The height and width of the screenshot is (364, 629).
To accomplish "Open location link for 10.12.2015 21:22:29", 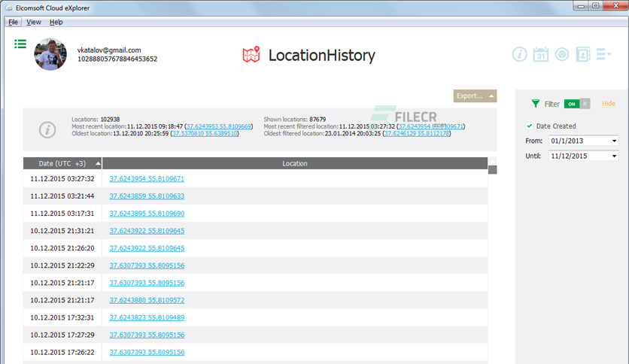I will [x=147, y=265].
